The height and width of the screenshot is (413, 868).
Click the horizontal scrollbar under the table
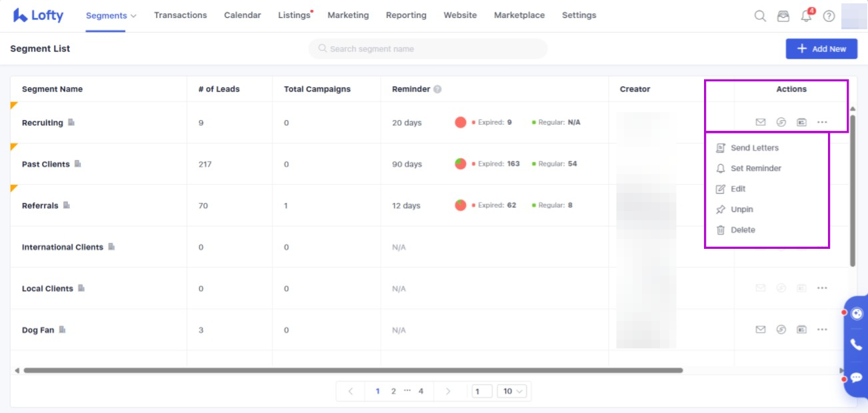coord(353,370)
